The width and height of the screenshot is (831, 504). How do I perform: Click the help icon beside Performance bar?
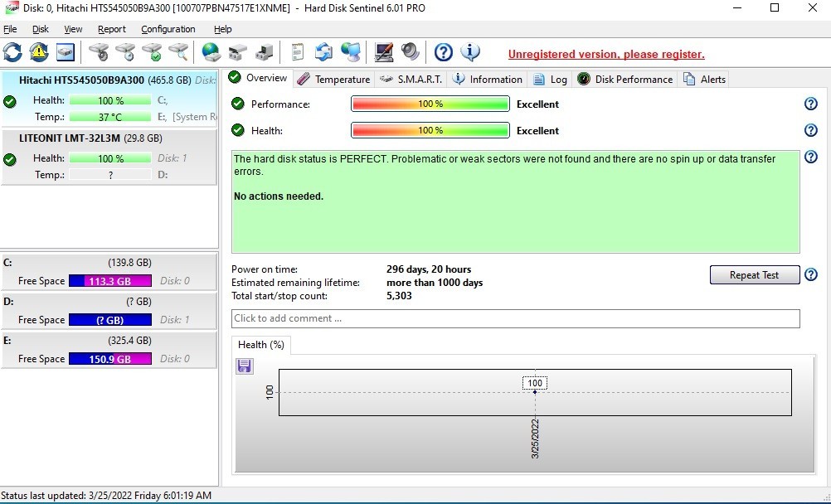point(811,104)
